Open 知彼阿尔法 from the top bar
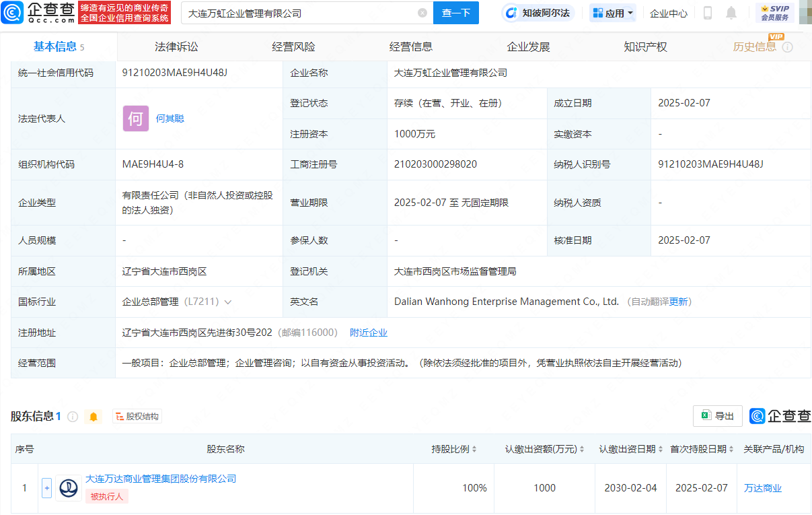Image resolution: width=812 pixels, height=515 pixels. pyautogui.click(x=538, y=13)
